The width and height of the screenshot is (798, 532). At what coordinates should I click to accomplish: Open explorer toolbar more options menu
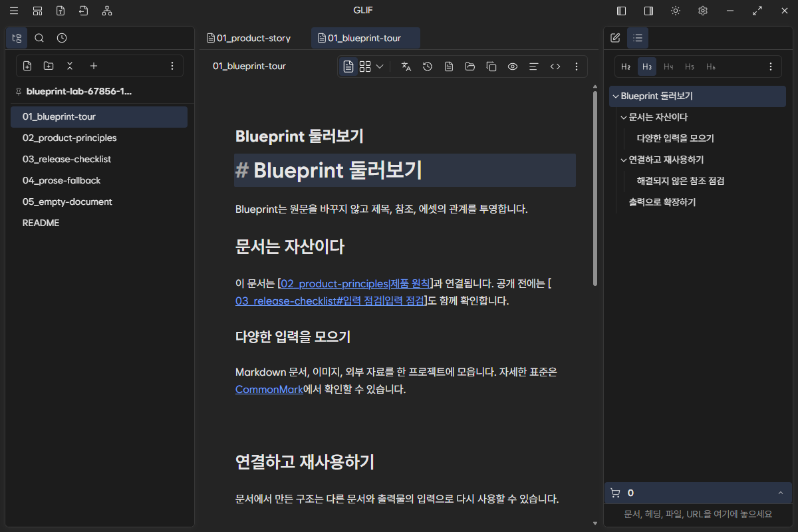click(x=172, y=66)
